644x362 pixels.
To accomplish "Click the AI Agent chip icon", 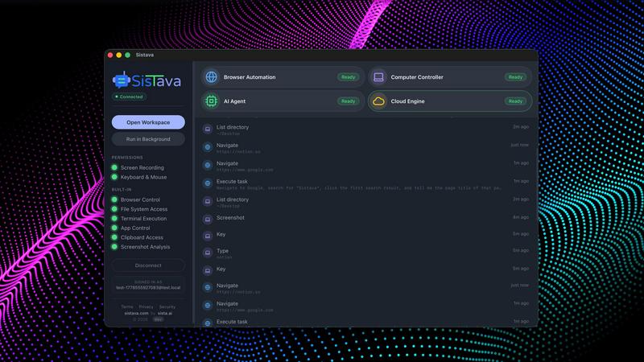I will 211,101.
